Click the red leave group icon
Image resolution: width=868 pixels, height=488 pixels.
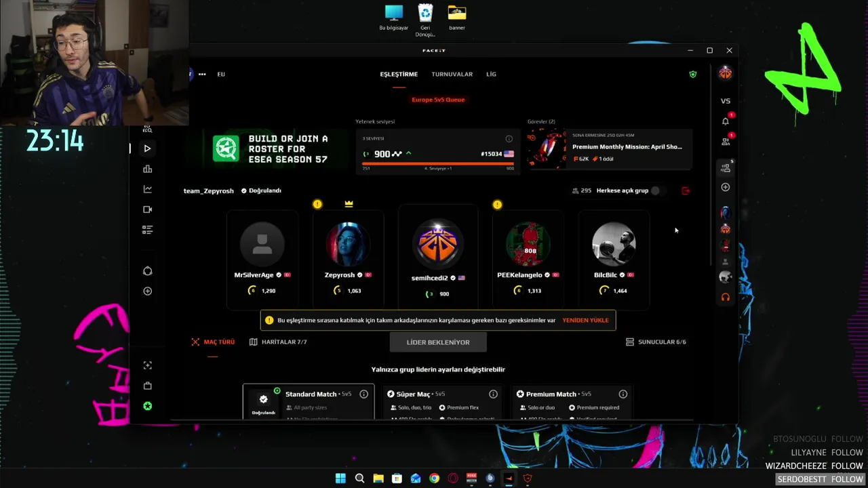coord(686,190)
